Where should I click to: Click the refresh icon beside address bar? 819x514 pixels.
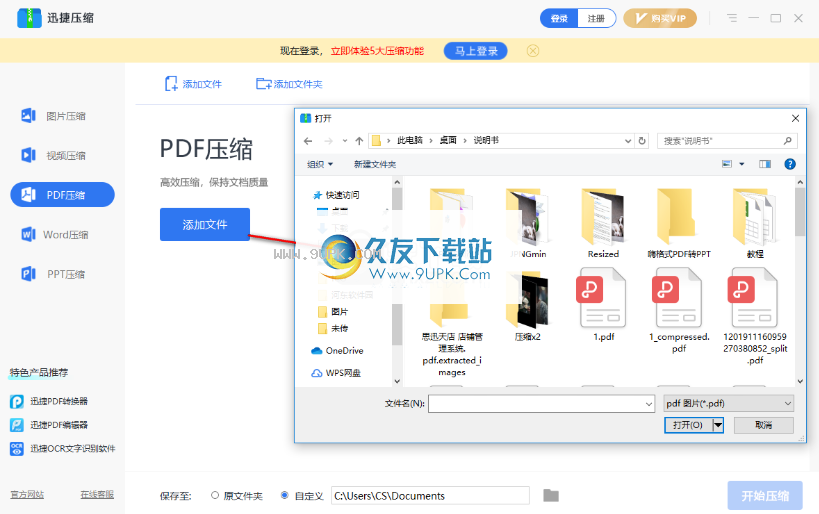pyautogui.click(x=642, y=141)
